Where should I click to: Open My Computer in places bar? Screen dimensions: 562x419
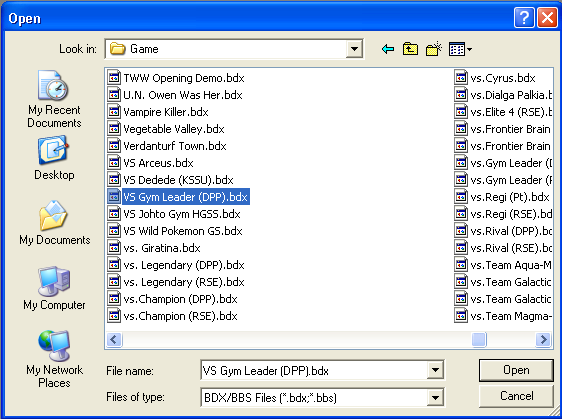point(54,288)
